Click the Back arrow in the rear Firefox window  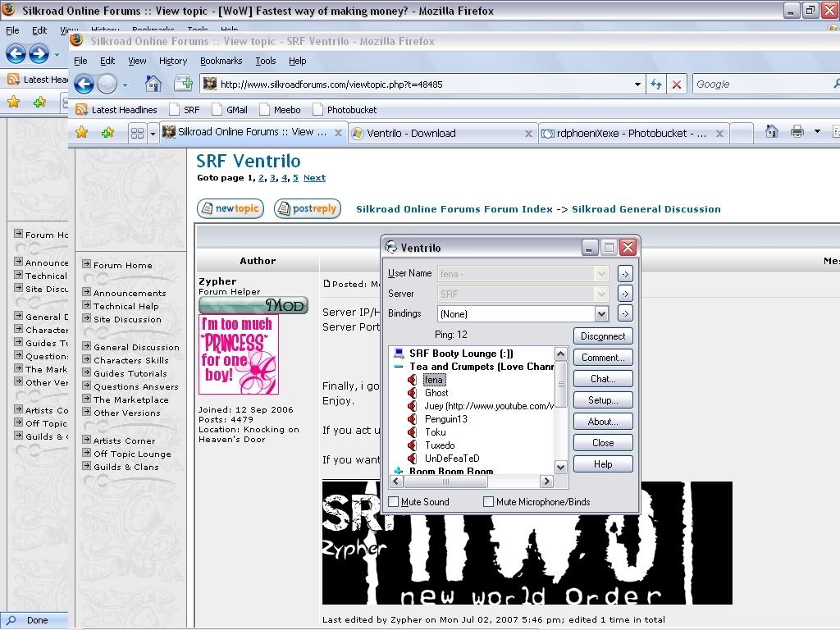click(16, 53)
